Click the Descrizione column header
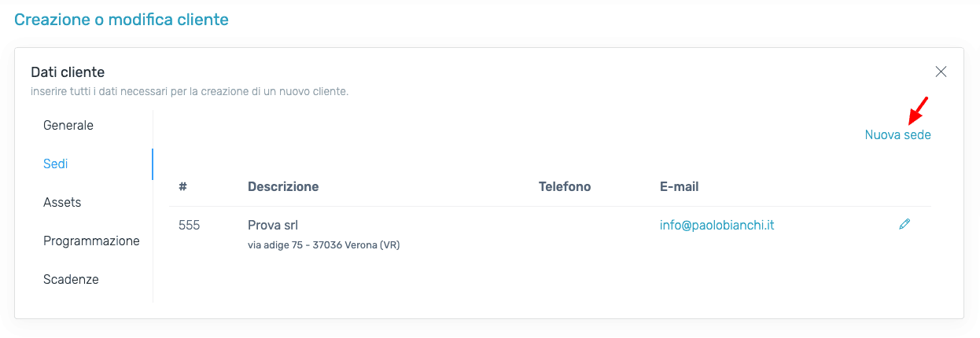Image resolution: width=980 pixels, height=338 pixels. [283, 186]
